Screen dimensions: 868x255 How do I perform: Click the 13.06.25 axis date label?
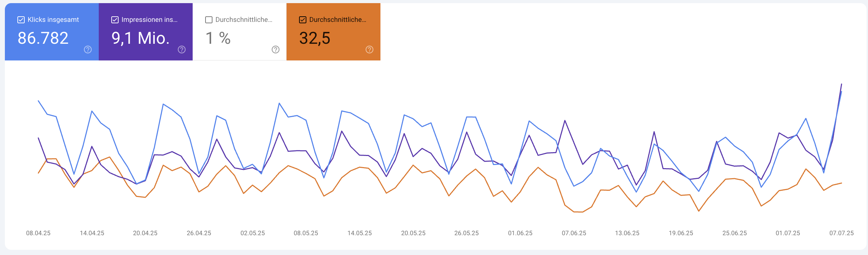627,233
